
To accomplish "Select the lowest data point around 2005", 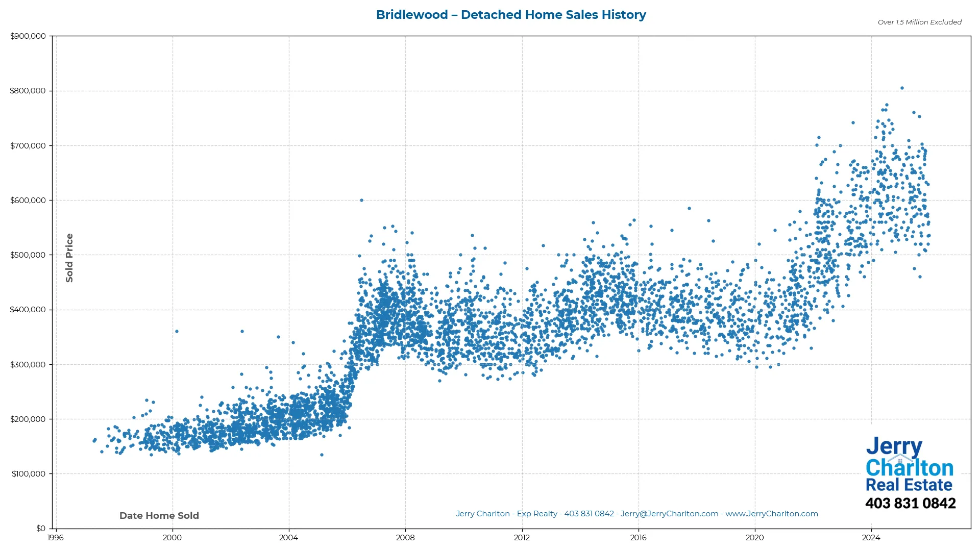I will [322, 456].
